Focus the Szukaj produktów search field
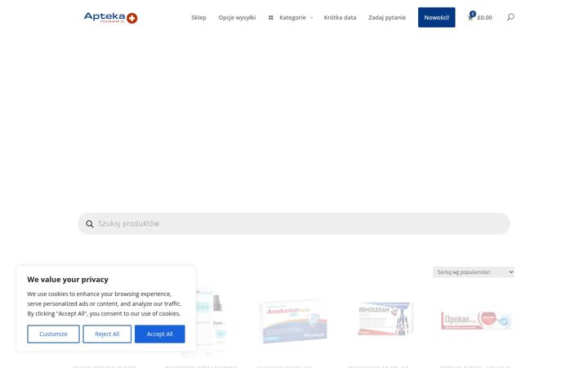Viewport: 588px width, 368px height. 294,224
